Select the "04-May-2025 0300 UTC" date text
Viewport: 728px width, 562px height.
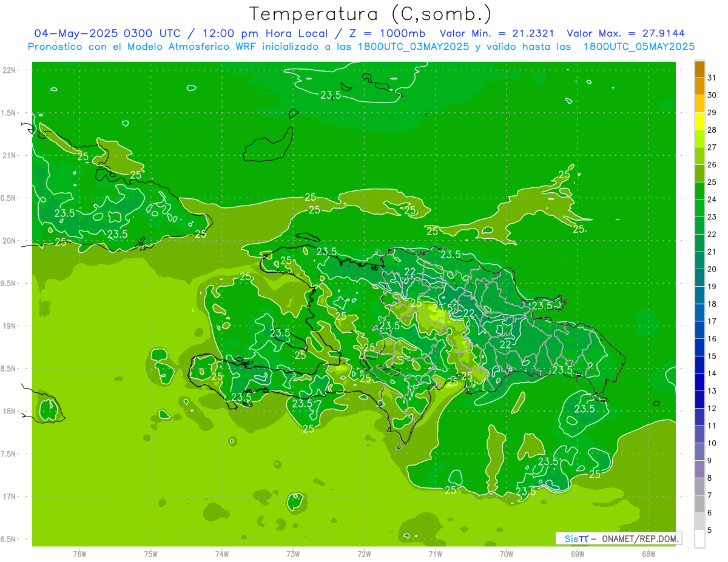coord(109,33)
